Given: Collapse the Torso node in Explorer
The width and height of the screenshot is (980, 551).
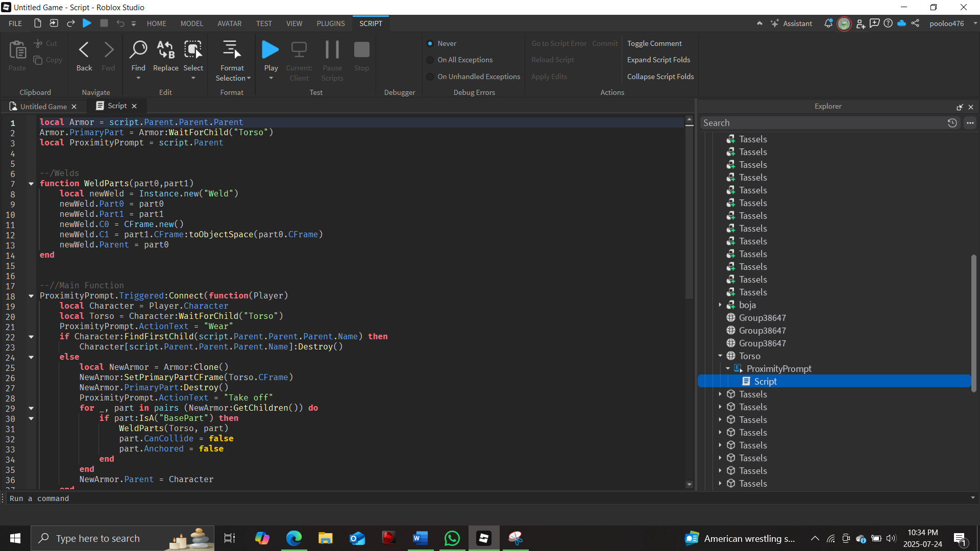Looking at the screenshot, I should coord(720,356).
